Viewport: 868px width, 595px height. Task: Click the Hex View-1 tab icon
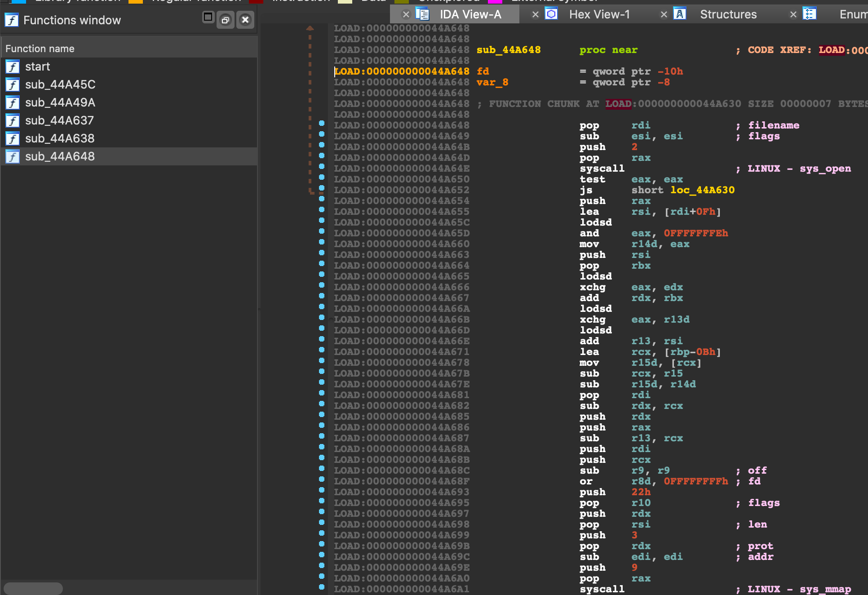point(551,14)
